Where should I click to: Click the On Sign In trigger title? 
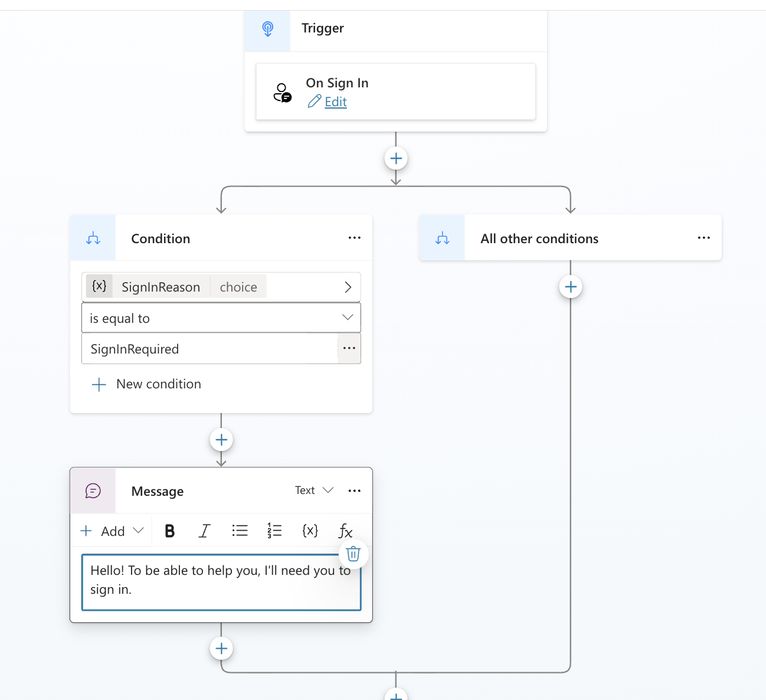337,83
